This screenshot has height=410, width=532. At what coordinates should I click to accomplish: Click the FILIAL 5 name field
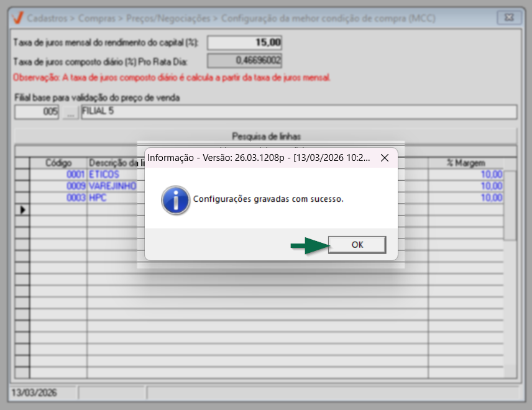(299, 112)
